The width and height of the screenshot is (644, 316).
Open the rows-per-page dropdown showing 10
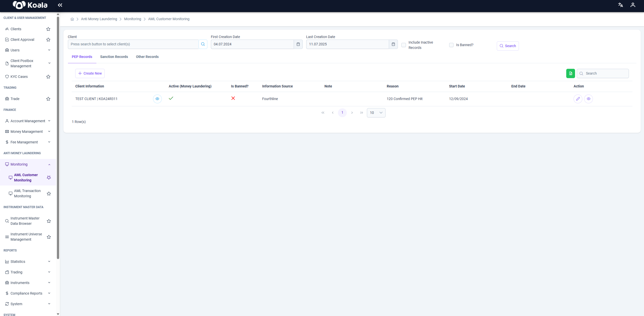point(376,113)
